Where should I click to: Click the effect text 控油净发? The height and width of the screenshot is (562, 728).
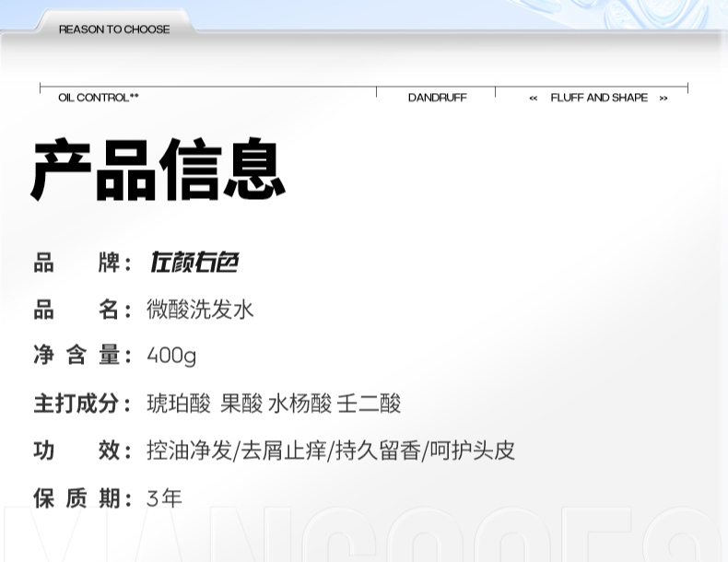(190, 451)
